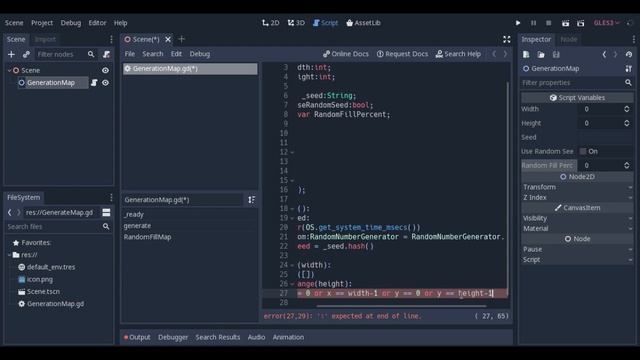Fold code block at line 24
Screen dimensions: 640x360
click(292, 265)
